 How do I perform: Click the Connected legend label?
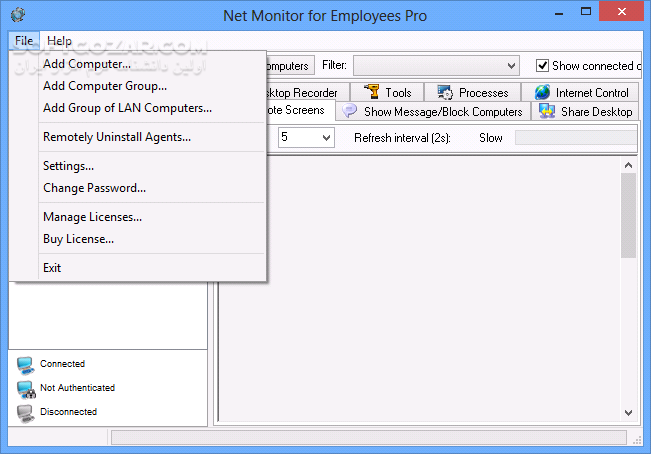click(x=62, y=364)
